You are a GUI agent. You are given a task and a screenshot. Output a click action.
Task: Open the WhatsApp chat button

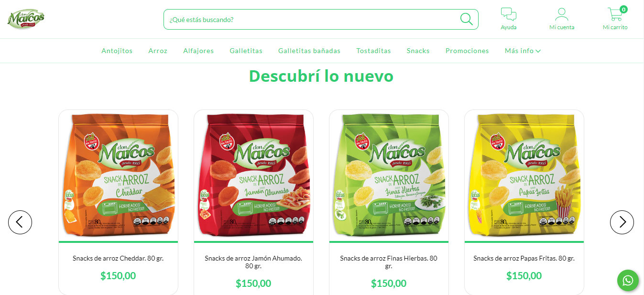point(628,280)
